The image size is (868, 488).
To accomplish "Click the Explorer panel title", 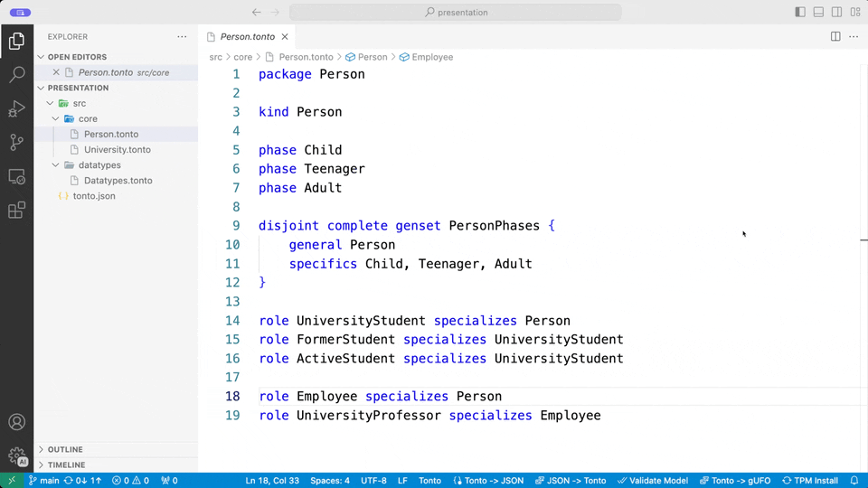I will tap(68, 36).
